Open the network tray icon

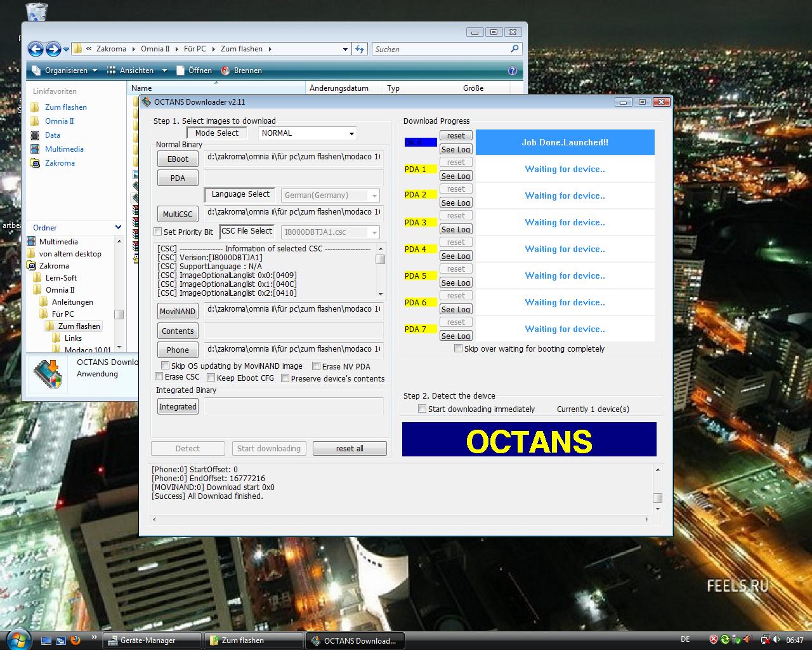click(766, 640)
